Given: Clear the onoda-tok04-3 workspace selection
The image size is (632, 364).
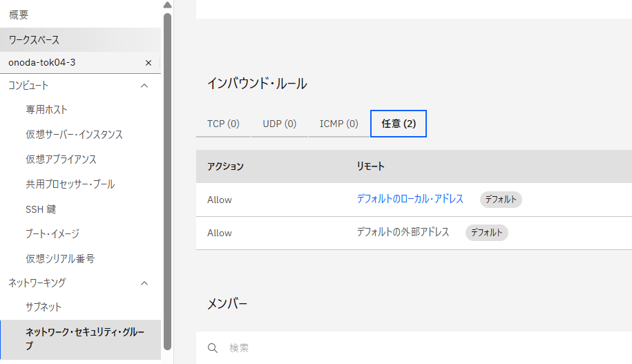Looking at the screenshot, I should [149, 63].
